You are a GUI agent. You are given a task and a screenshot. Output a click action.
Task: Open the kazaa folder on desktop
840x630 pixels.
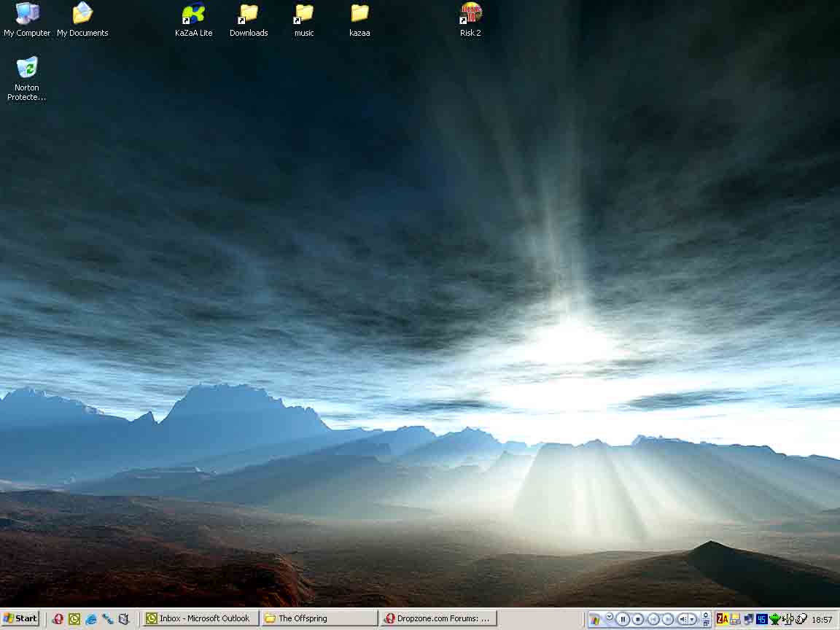coord(359,15)
